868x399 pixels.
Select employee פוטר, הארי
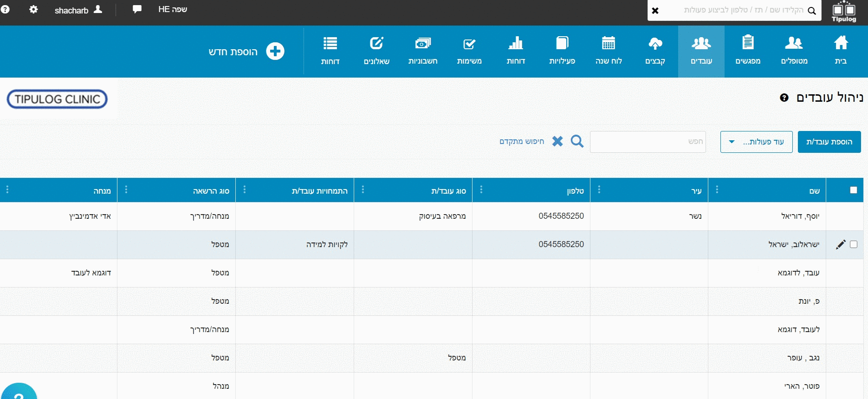click(802, 386)
